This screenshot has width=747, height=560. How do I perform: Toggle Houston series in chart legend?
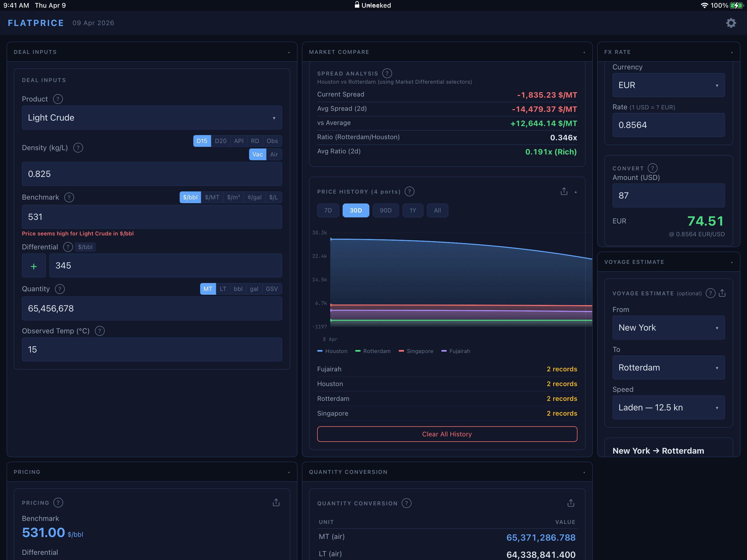click(x=332, y=351)
